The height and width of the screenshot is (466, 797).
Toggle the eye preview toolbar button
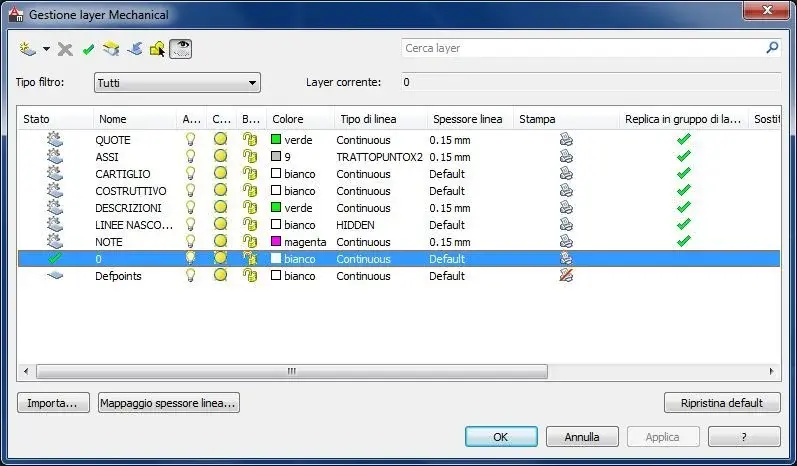click(x=180, y=49)
